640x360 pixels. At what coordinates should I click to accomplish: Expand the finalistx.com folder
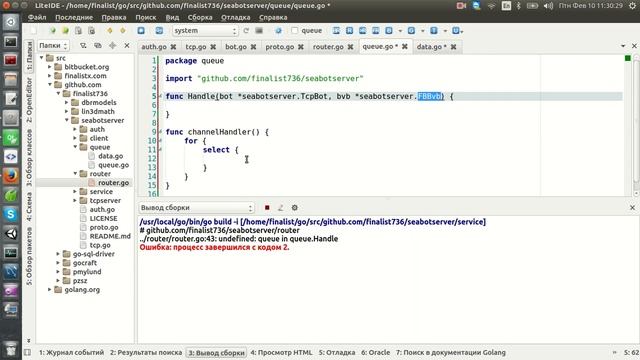(50, 76)
